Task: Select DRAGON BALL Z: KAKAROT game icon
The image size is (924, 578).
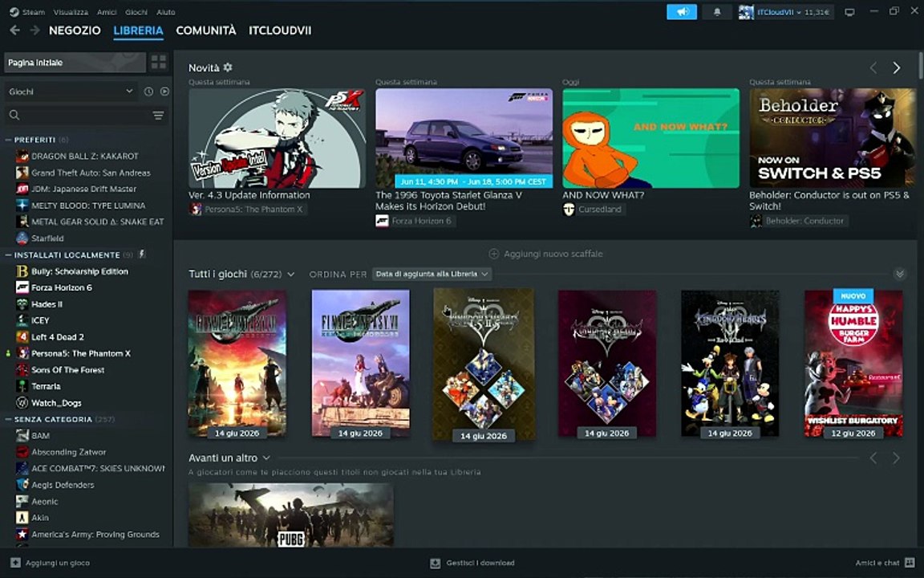Action: click(22, 156)
